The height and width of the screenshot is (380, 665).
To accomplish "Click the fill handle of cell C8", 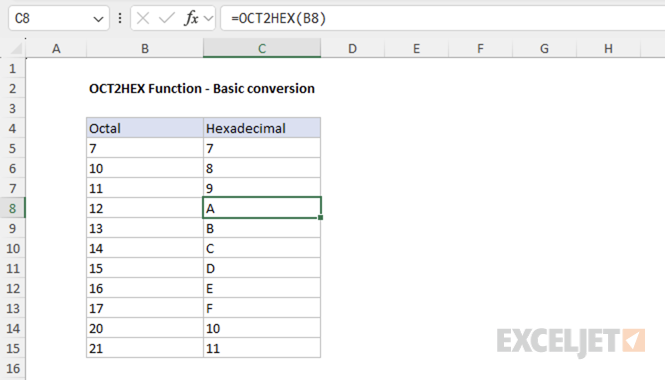I will pyautogui.click(x=320, y=218).
